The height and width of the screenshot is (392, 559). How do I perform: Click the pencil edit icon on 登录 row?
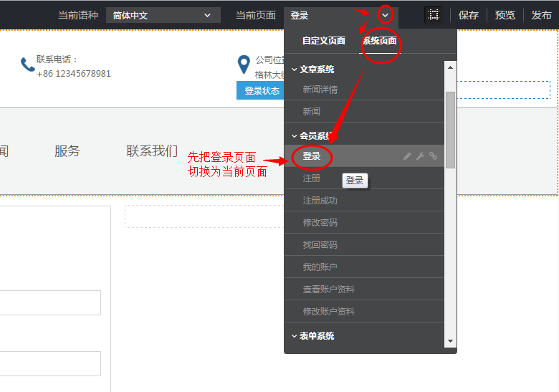pyautogui.click(x=407, y=156)
